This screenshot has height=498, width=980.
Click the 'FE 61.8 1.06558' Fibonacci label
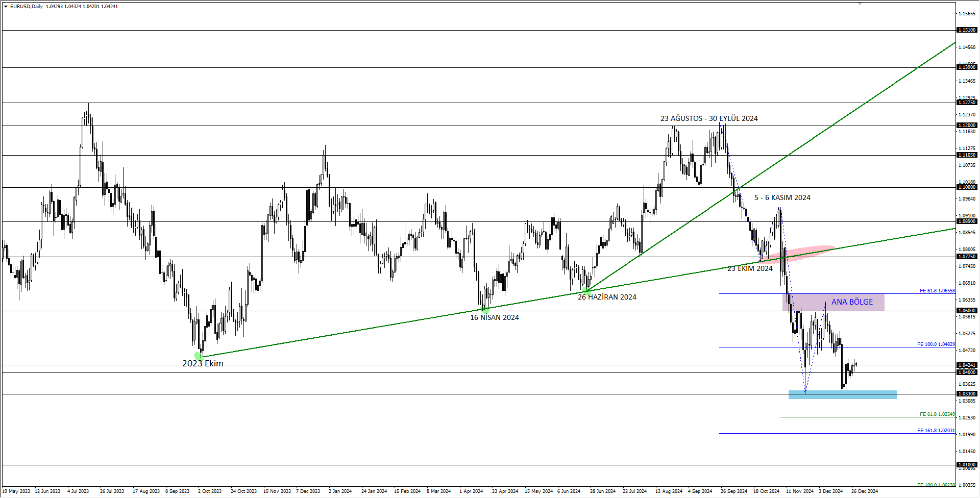[937, 291]
